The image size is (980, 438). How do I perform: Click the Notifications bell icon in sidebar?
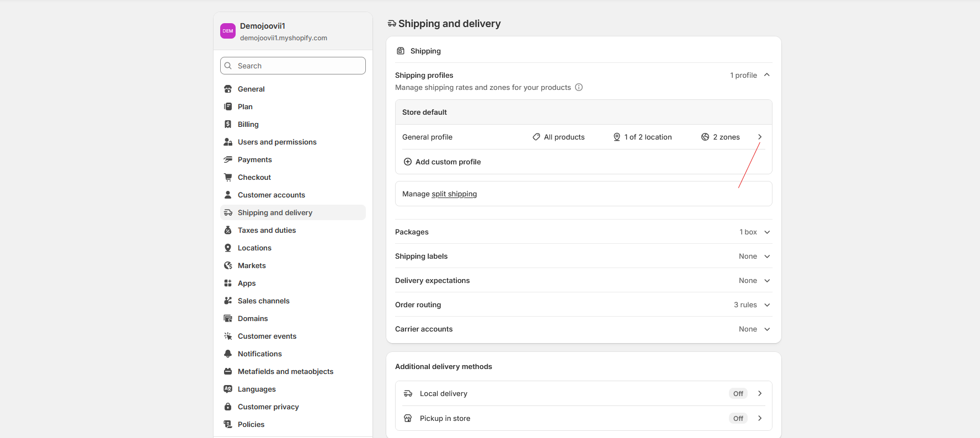point(228,354)
